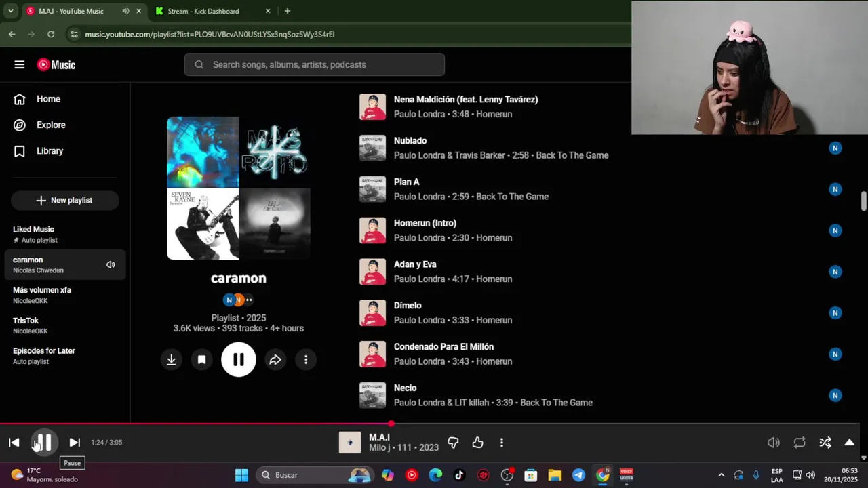Click the YouTube Music logo
868x488 pixels.
click(x=56, y=65)
